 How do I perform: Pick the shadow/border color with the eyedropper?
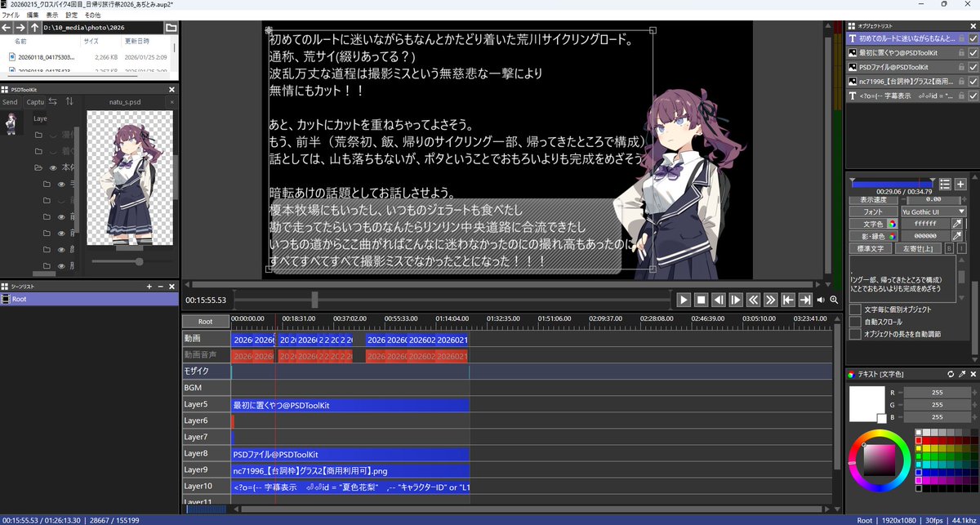tap(956, 235)
